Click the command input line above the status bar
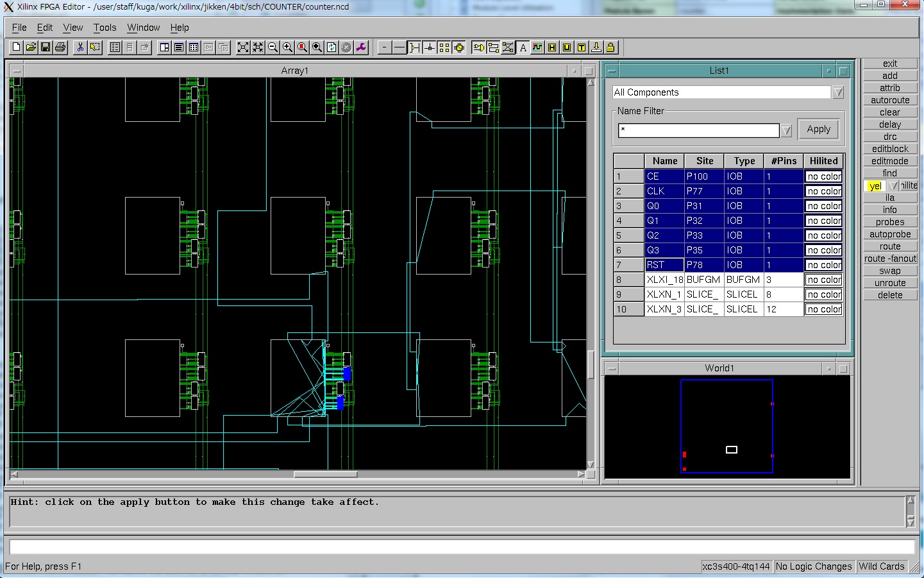The height and width of the screenshot is (578, 924). (462, 547)
